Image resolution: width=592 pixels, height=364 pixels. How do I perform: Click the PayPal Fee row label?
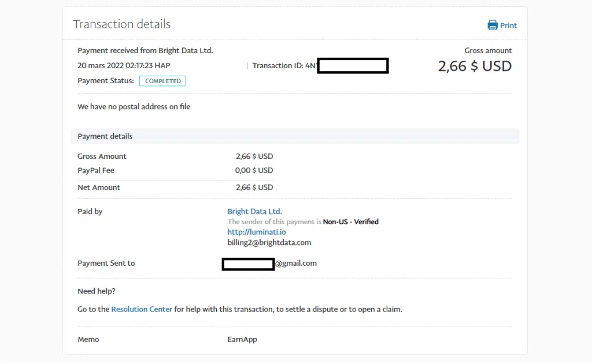[x=96, y=170]
